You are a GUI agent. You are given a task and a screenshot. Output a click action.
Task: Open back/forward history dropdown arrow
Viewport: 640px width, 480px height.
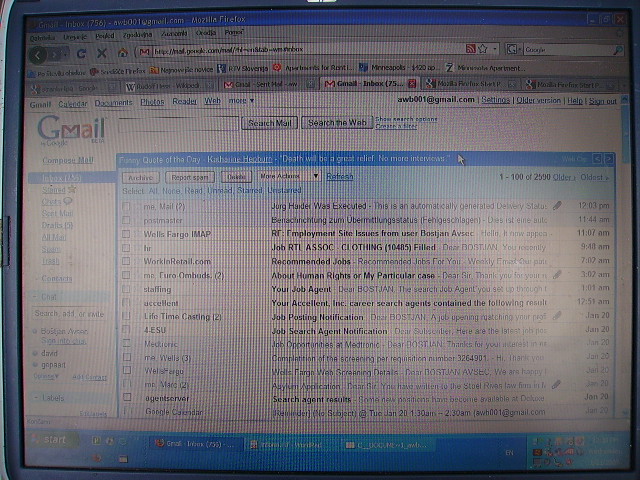click(x=66, y=54)
